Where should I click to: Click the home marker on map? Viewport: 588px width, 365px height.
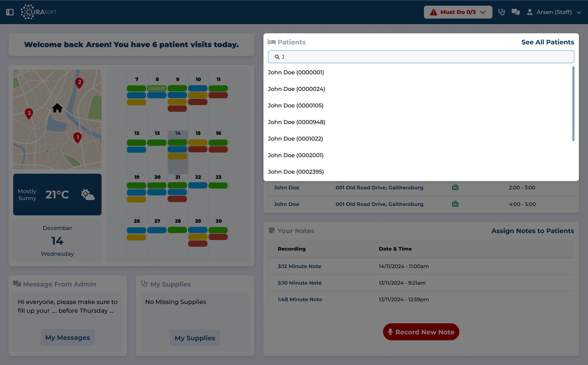pyautogui.click(x=57, y=108)
